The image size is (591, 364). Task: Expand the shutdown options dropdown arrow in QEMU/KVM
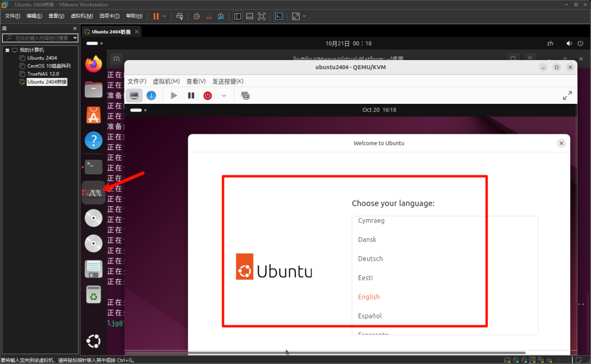(224, 95)
